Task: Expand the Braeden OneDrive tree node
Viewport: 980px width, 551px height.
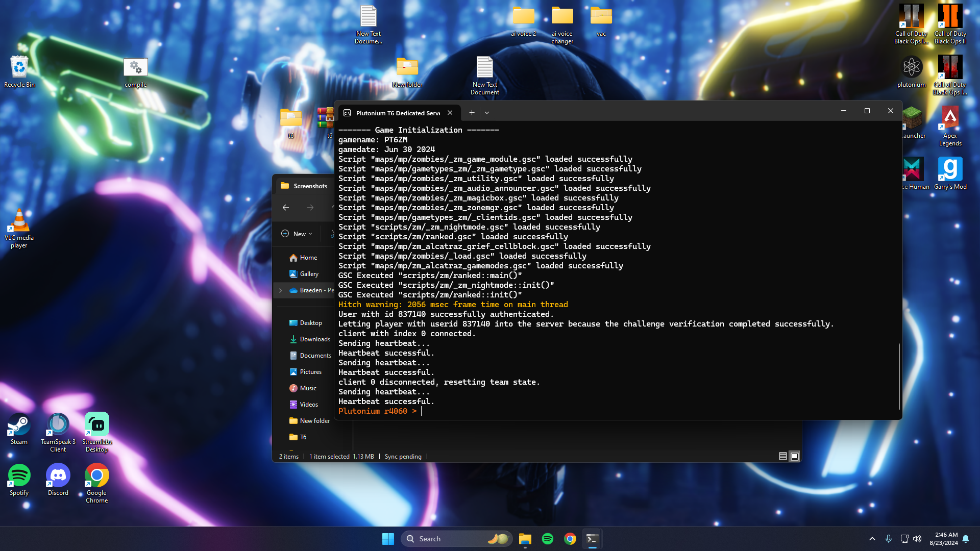Action: click(x=280, y=290)
